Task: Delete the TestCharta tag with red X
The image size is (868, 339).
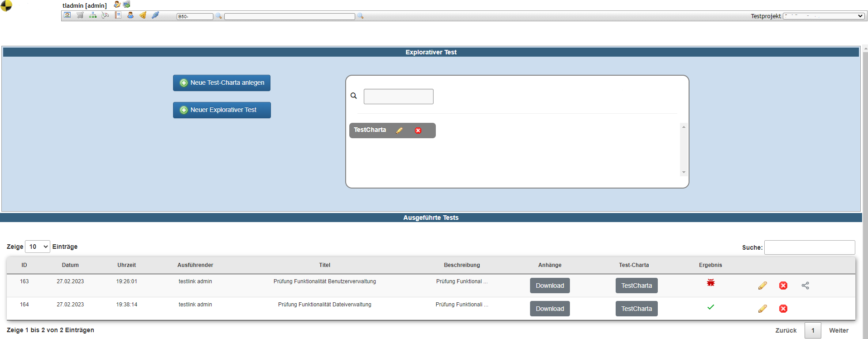Action: coord(418,131)
